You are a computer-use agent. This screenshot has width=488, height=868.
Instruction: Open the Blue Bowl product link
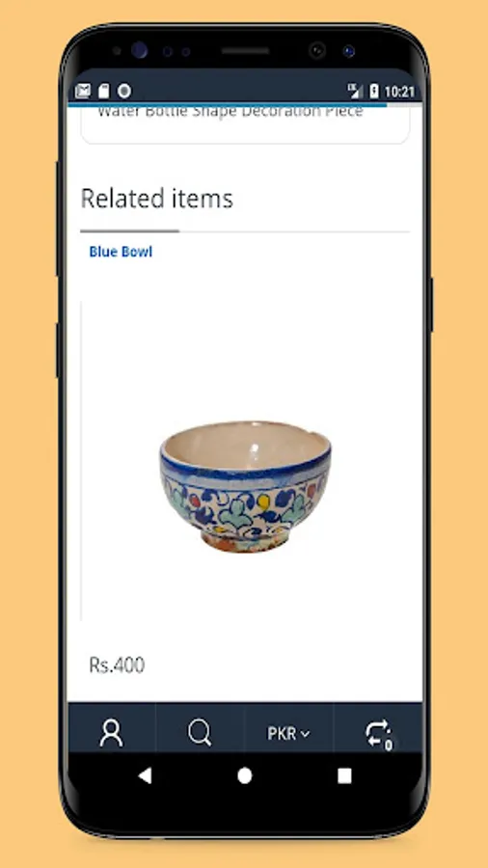[x=121, y=252]
